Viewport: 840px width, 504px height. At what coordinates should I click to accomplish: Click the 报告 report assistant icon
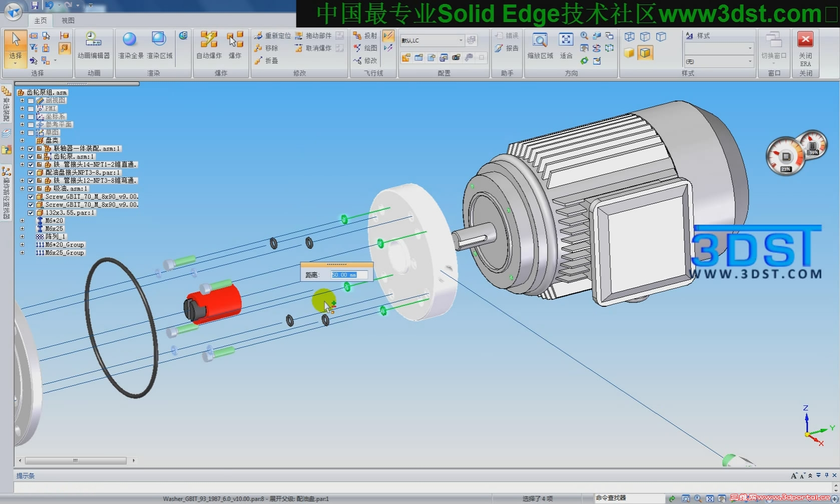tap(507, 48)
